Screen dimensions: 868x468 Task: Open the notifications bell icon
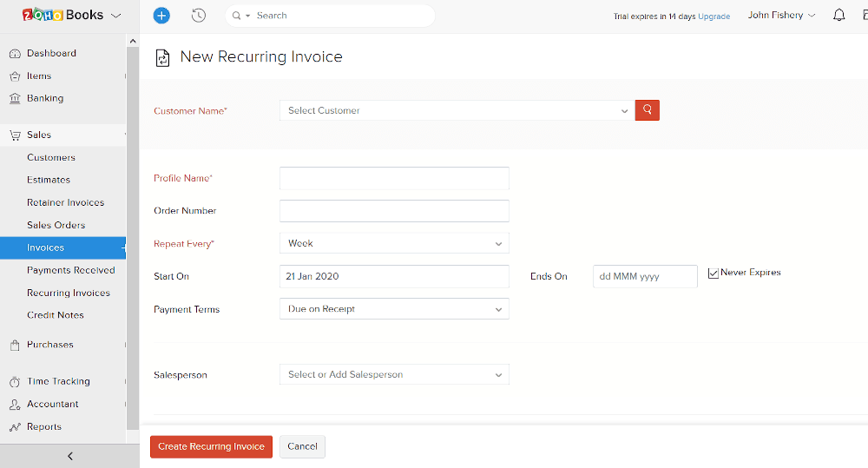coord(839,16)
